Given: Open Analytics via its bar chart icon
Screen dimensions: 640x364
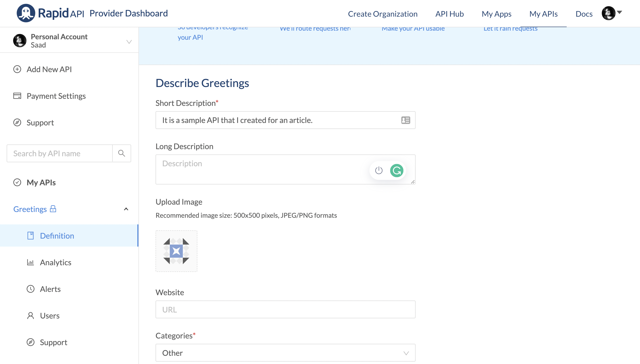Looking at the screenshot, I should pos(30,262).
